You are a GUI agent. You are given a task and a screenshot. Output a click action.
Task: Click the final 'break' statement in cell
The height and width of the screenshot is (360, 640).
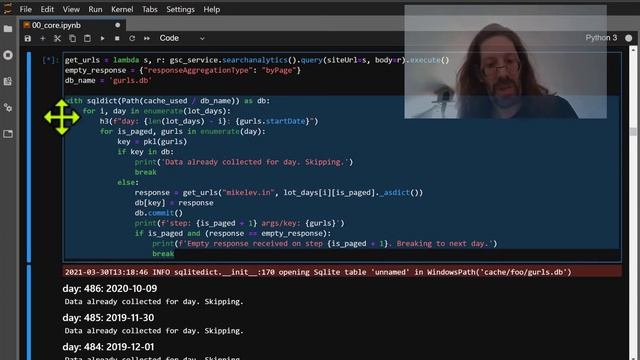point(163,254)
